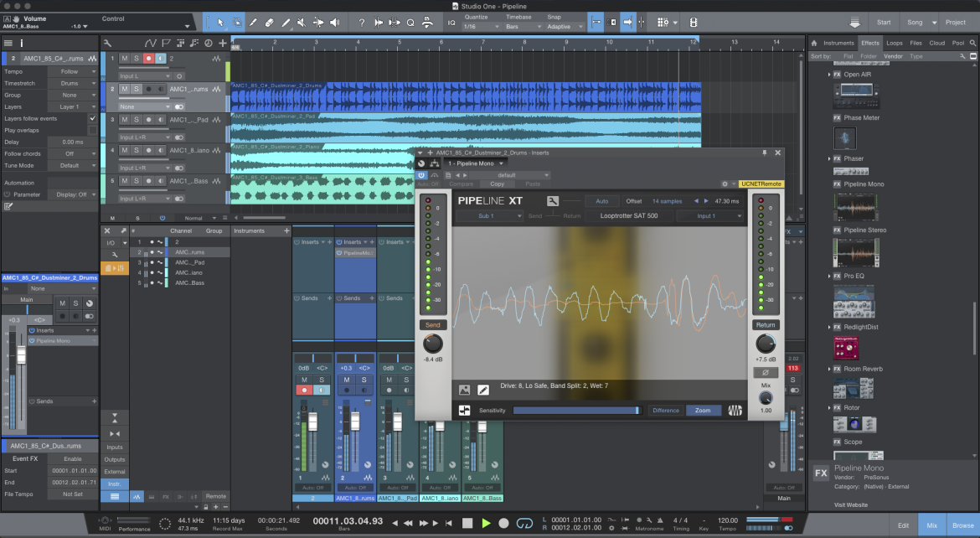
Task: Select the Arrow tool in the toolbar
Action: pyautogui.click(x=220, y=23)
